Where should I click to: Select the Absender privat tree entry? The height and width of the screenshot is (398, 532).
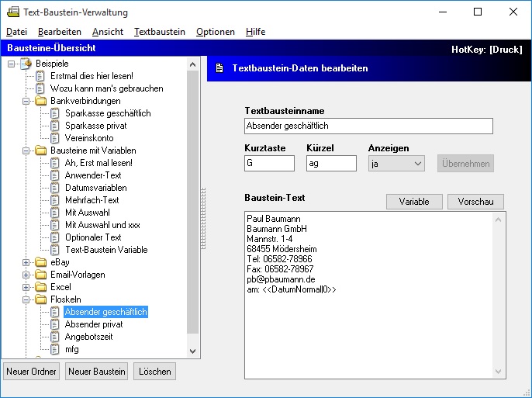tap(93, 324)
